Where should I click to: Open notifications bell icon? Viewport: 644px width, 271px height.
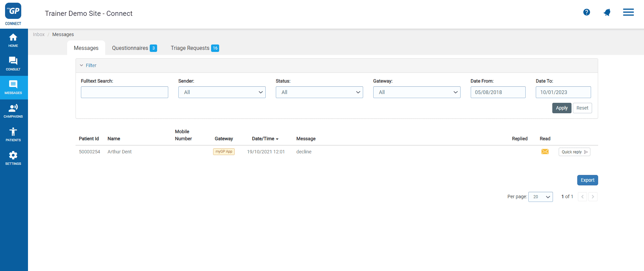(607, 12)
